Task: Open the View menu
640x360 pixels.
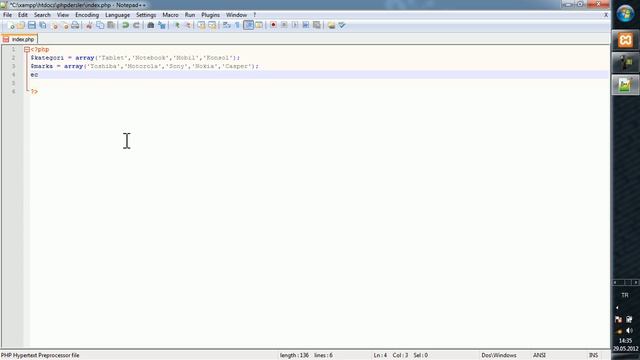Action: coord(63,15)
